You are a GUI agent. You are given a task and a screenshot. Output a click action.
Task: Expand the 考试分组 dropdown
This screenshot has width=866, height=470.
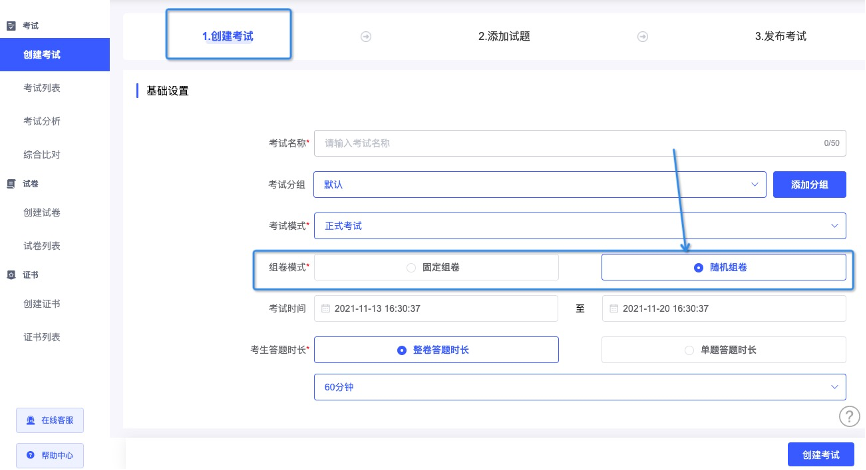(540, 184)
